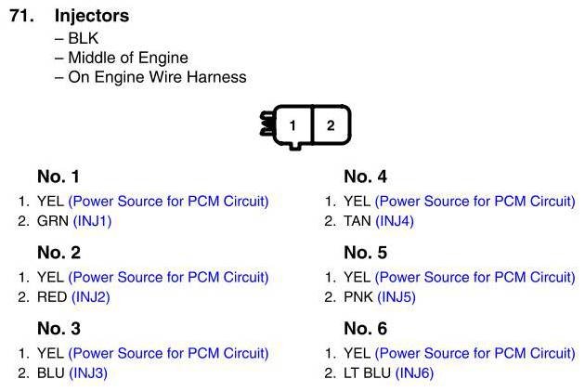This screenshot has height=392, width=585.
Task: Click pin 2 in the connector diagram
Action: (331, 125)
